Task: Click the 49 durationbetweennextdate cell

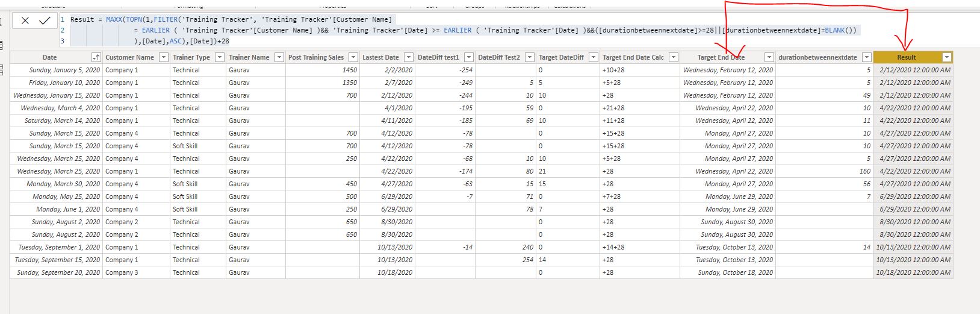Action: (x=824, y=95)
